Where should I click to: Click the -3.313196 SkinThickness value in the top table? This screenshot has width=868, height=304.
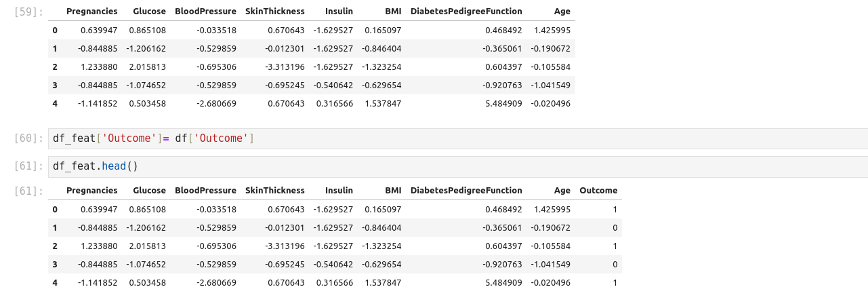285,67
